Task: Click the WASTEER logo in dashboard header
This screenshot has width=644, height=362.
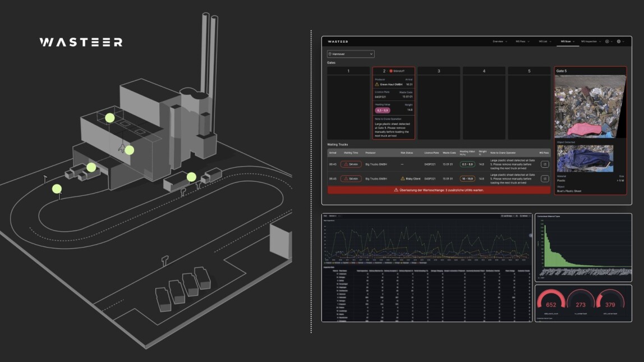Action: click(x=338, y=42)
